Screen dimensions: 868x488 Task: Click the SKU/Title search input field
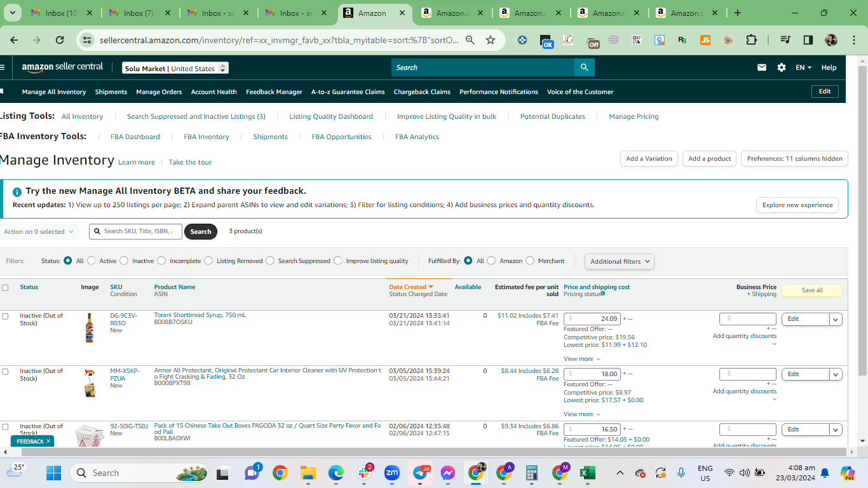[136, 231]
